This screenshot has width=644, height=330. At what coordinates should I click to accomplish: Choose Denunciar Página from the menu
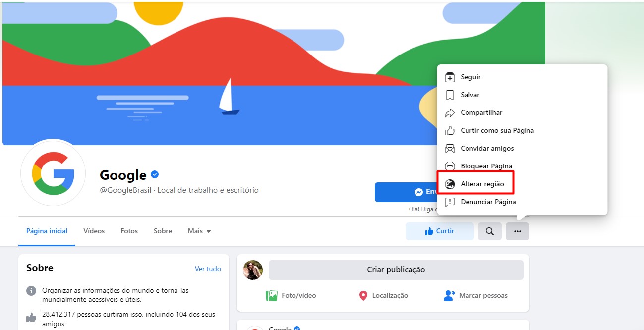[x=522, y=202]
